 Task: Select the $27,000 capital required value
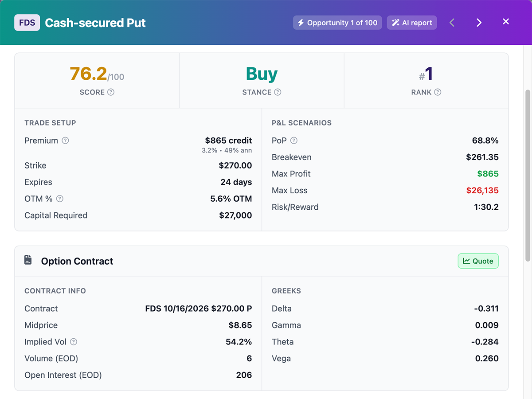click(x=235, y=215)
